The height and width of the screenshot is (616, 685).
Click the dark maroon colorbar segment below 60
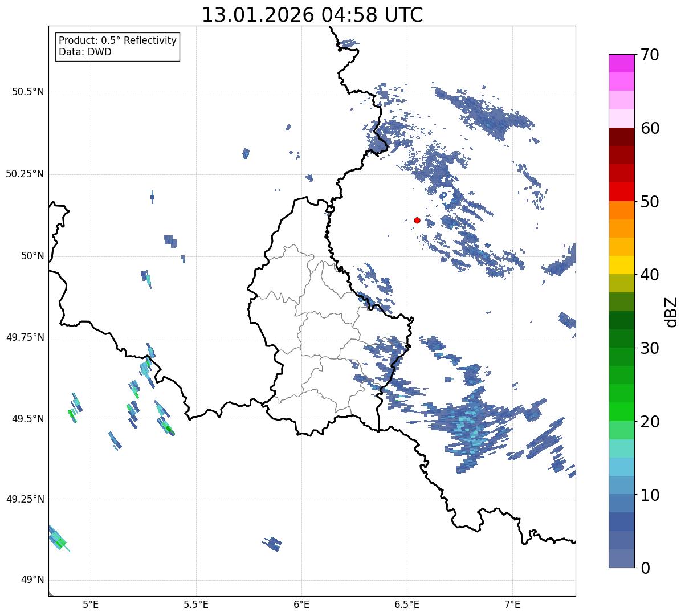622,137
